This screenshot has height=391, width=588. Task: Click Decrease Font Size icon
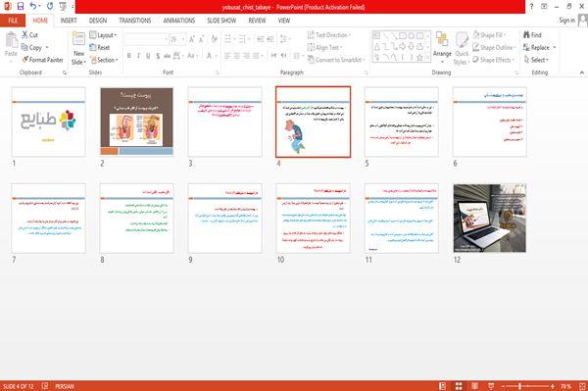(202, 39)
